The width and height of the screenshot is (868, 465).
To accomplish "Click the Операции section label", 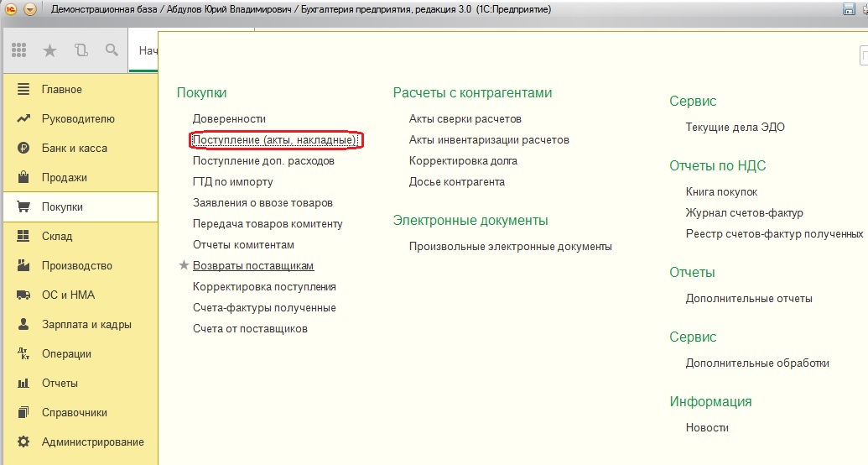I will 66,353.
